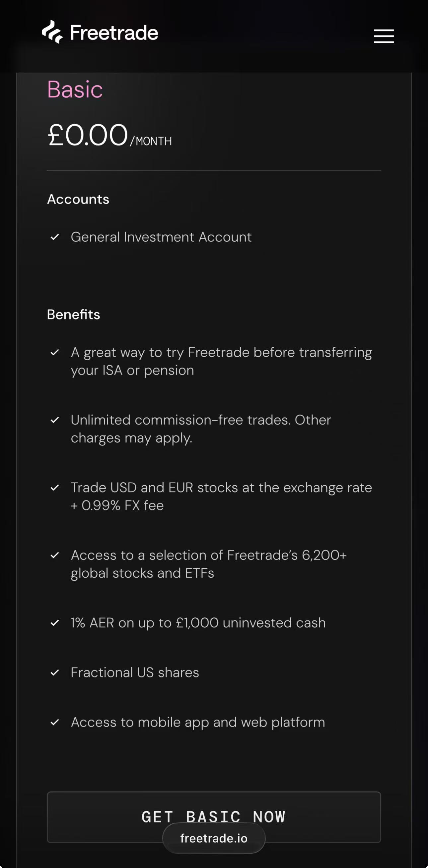Open the hamburger navigation menu
This screenshot has width=428, height=868.
point(384,36)
